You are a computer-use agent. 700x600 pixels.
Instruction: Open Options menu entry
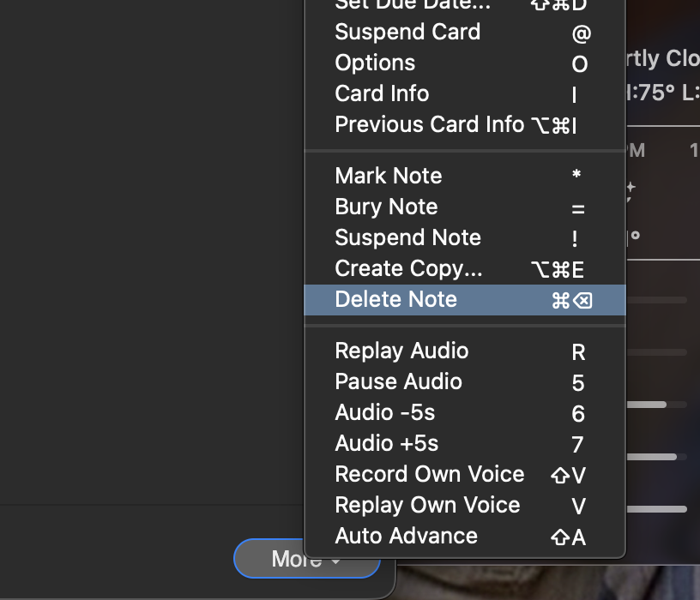click(x=465, y=63)
